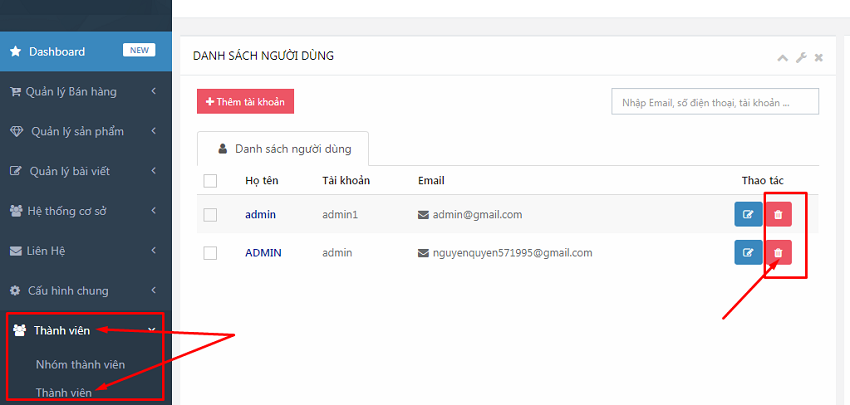Toggle the select-all checkbox in table header
Screen dimensions: 850x405
coord(210,181)
